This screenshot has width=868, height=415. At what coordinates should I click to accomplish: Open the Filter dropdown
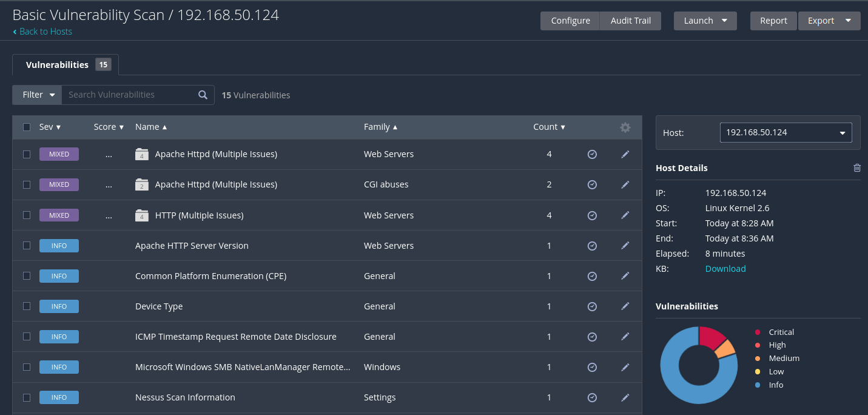coord(38,95)
